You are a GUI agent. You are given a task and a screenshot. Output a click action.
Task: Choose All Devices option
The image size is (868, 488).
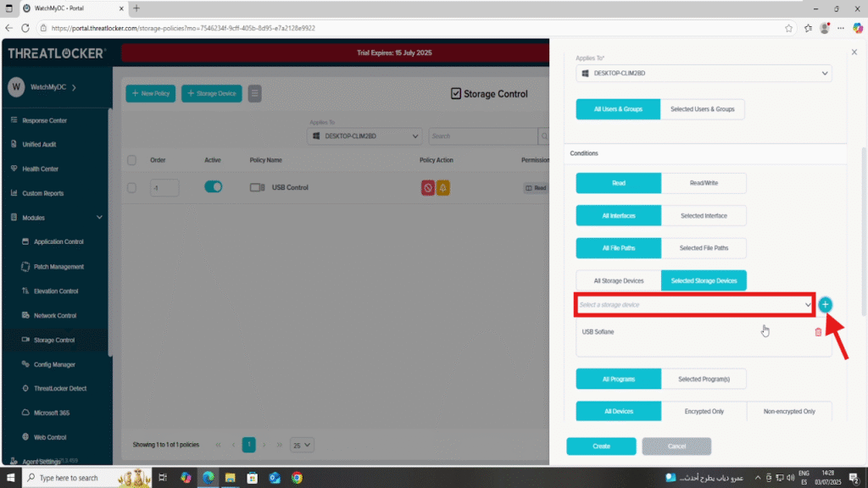tap(618, 412)
